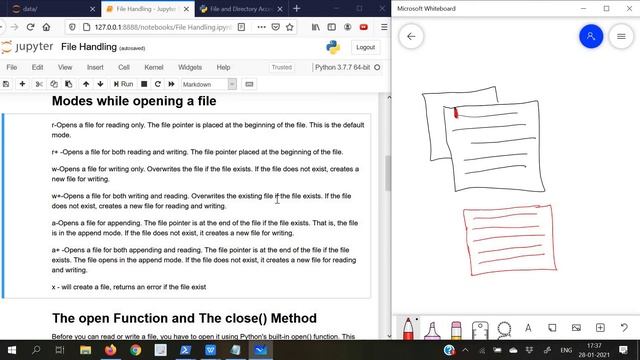Add a sticky note in Whiteboard
Image resolution: width=640 pixels, height=360 pixels.
552,328
